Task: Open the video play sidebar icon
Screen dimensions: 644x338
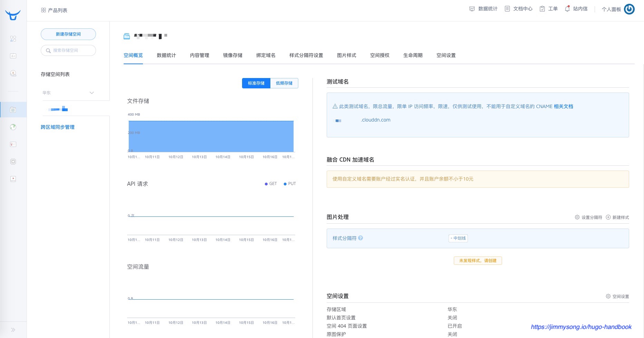Action: click(13, 179)
